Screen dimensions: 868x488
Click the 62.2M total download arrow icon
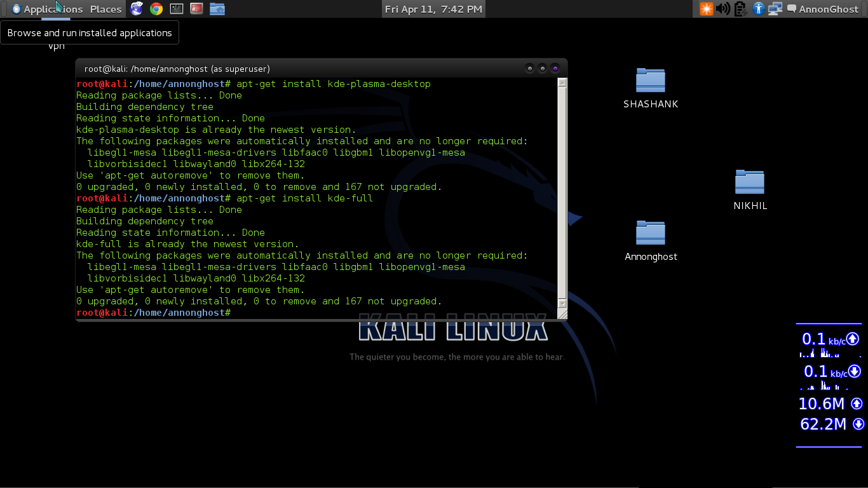coord(858,424)
